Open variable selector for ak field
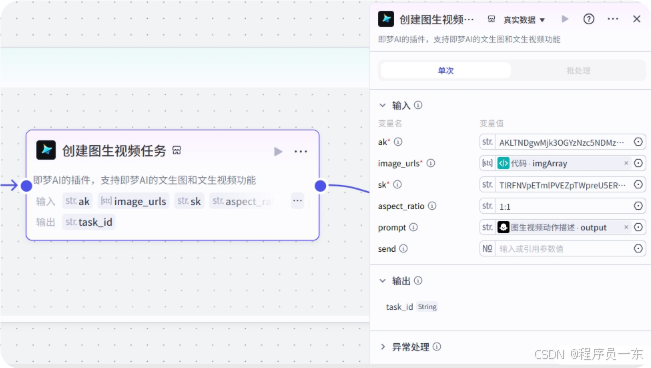The image size is (651, 368). (639, 142)
